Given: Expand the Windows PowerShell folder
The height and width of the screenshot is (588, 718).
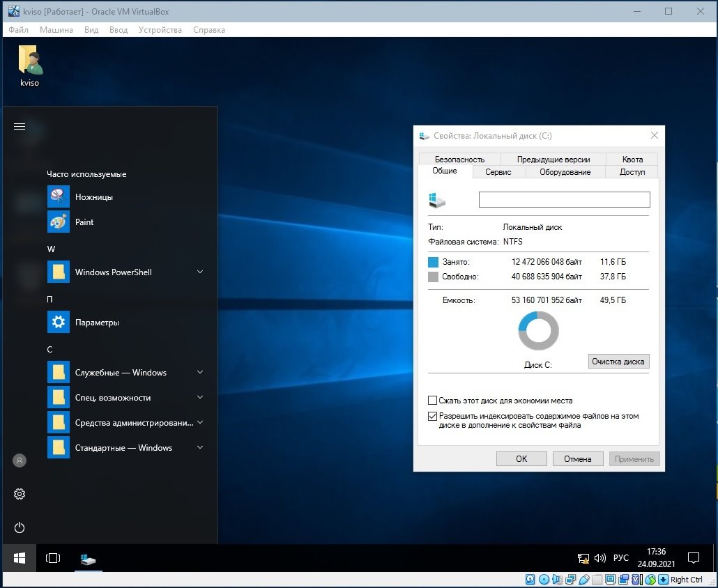Looking at the screenshot, I should click(200, 272).
